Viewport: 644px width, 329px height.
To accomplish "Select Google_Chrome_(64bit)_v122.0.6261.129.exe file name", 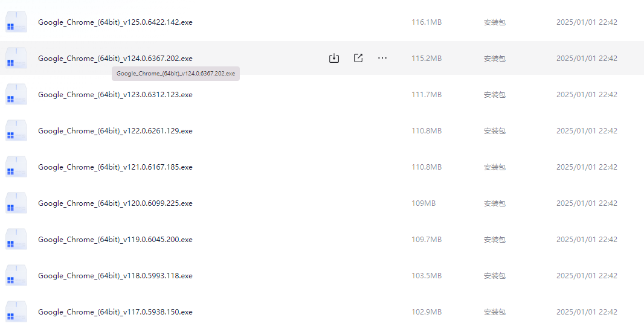I will [x=115, y=131].
